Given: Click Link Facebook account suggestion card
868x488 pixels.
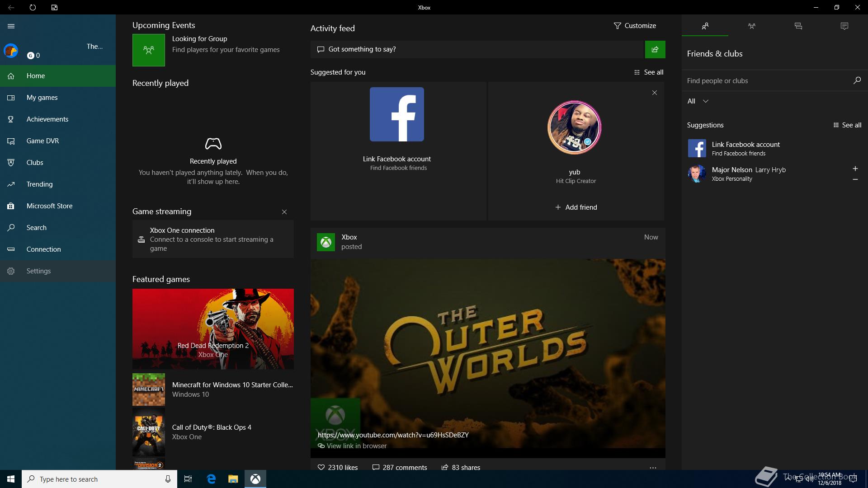Looking at the screenshot, I should 398,151.
